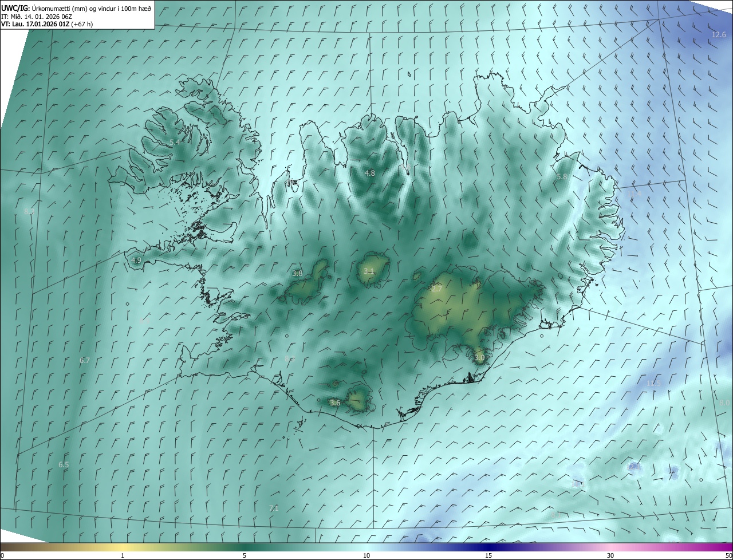Click the 3.8 value label on the map
This screenshot has height=560, width=733.
297,274
